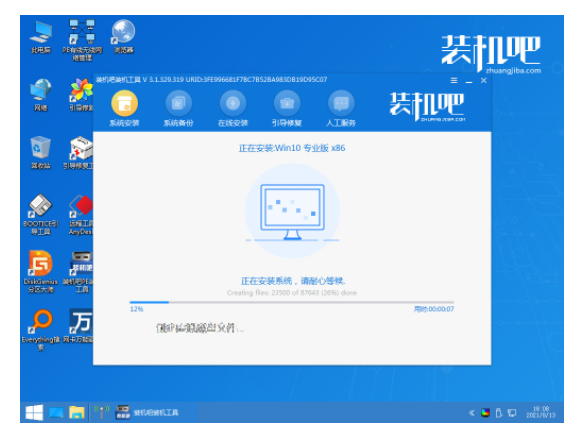Click the installation progress bar
Image resolution: width=587 pixels, height=432 pixels.
pyautogui.click(x=292, y=302)
